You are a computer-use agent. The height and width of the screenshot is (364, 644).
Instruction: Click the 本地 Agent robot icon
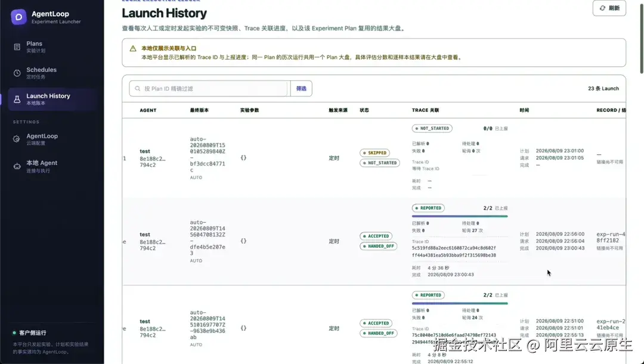tap(17, 166)
